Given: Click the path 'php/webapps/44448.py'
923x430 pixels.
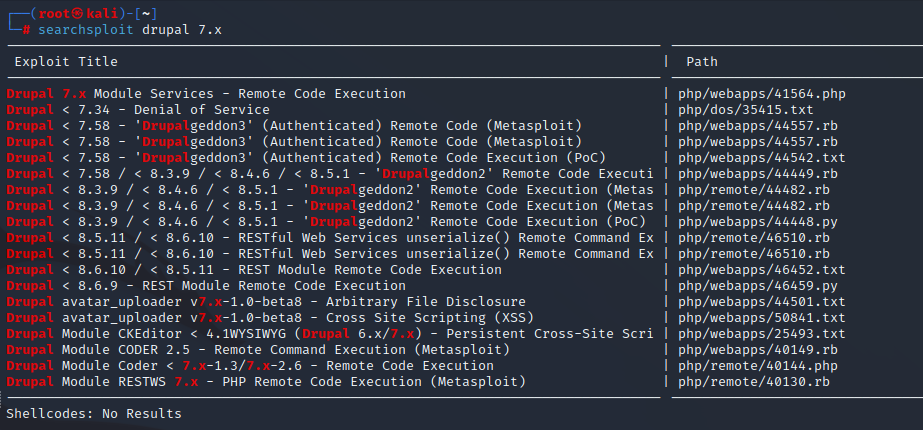Looking at the screenshot, I should [758, 222].
